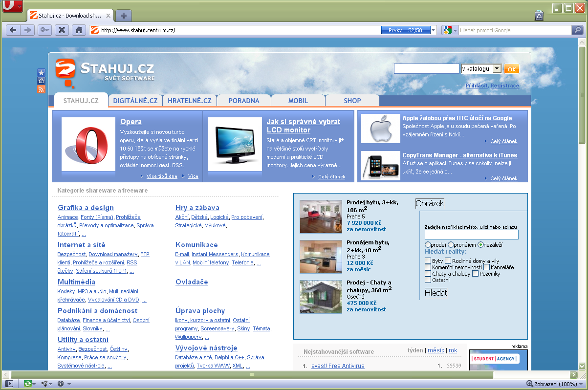Select the 'nezáleží' radio button

coord(480,244)
